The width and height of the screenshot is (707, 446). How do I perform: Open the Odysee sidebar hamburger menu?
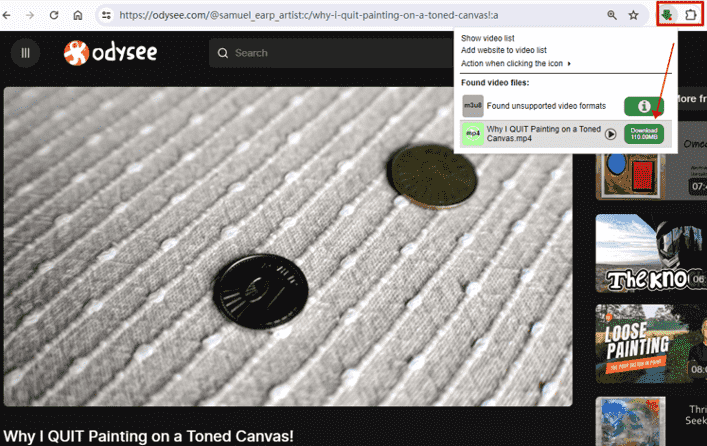pyautogui.click(x=26, y=53)
